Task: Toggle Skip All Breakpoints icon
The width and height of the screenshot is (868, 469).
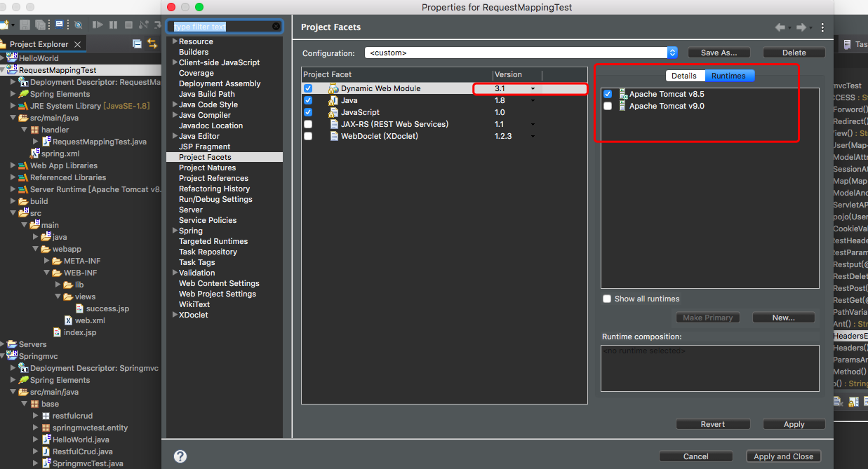Action: (78, 25)
